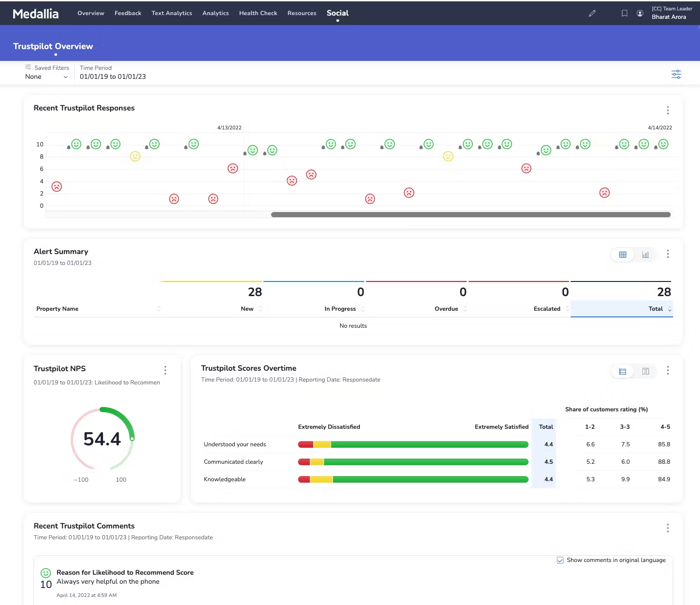Open Recent Trustpilot Comments three-dot menu

667,528
